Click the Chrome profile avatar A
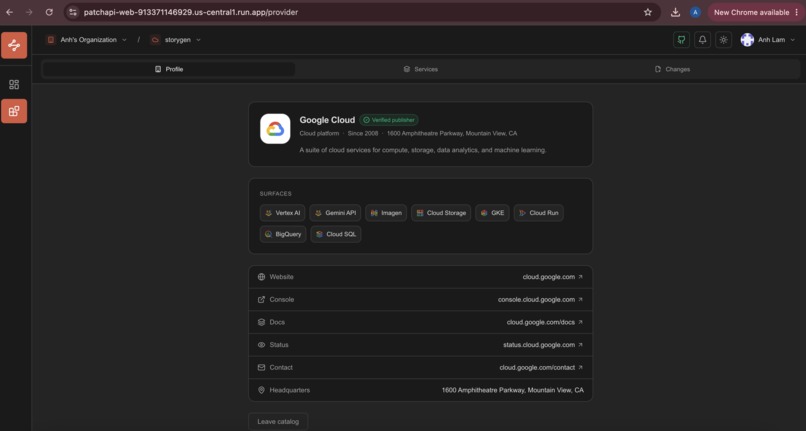The height and width of the screenshot is (431, 806). click(x=695, y=12)
